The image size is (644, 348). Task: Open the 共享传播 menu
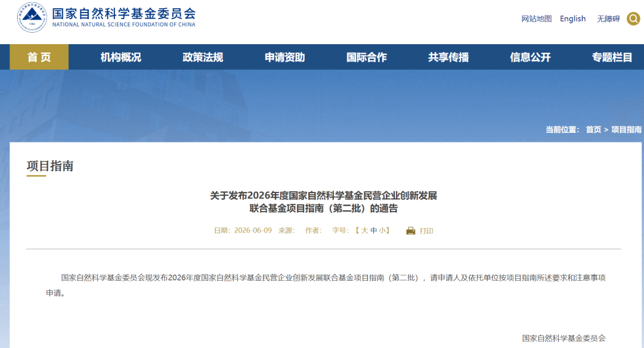(x=448, y=57)
